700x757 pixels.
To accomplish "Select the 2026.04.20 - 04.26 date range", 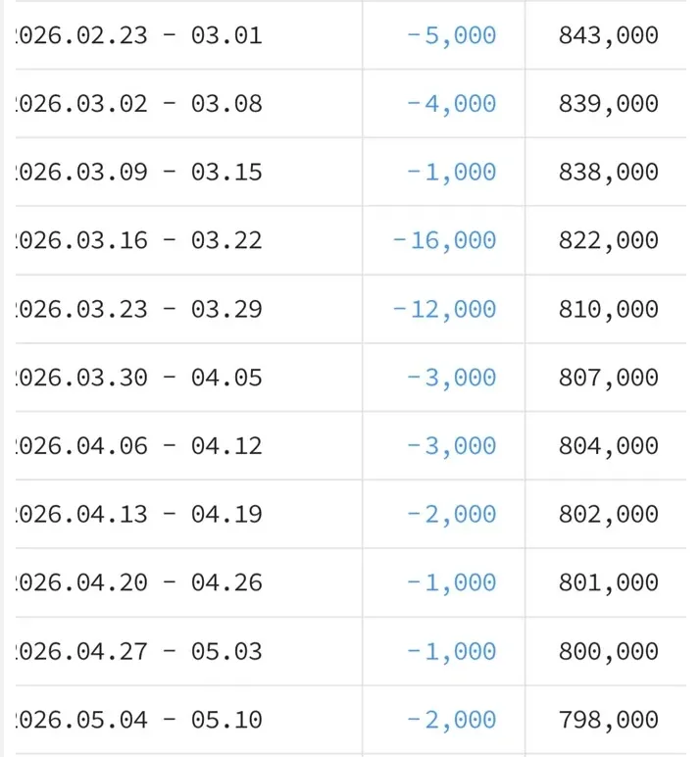I will (x=138, y=582).
